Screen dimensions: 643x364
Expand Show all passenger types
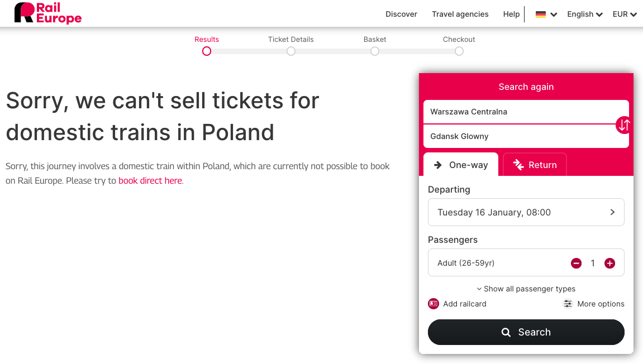coord(526,289)
